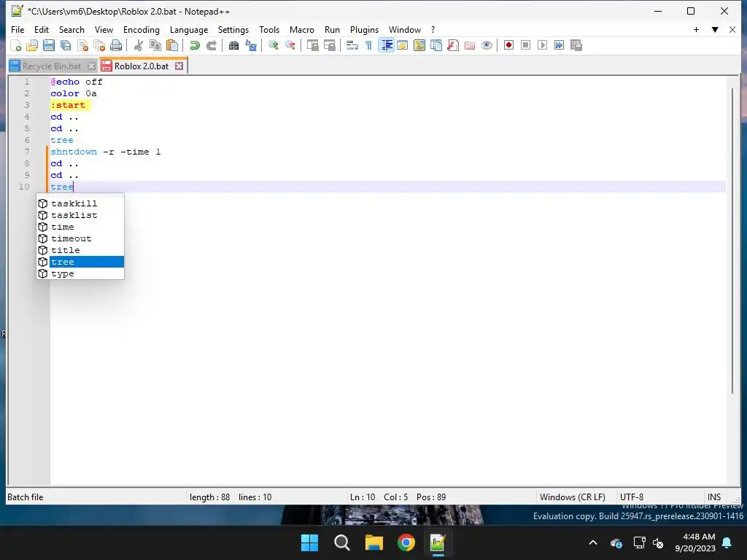
Task: Toggle word wrap toolbar icon
Action: click(x=352, y=45)
